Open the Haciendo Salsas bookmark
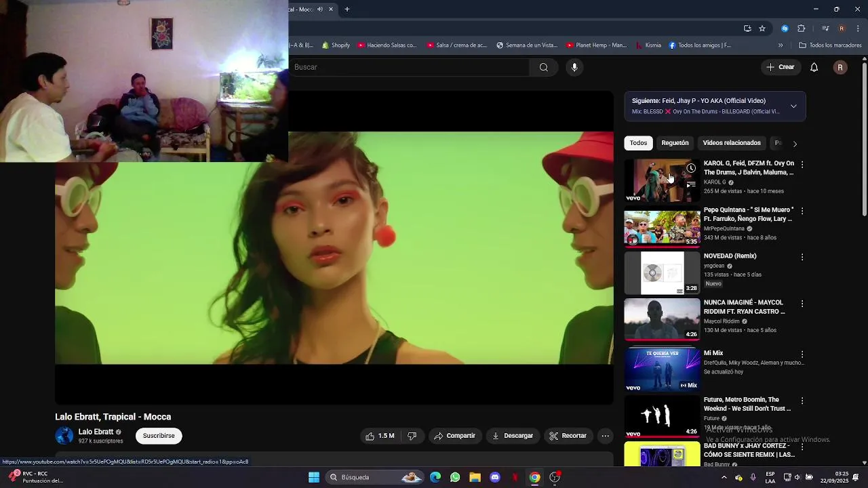Screen dimensions: 868x488 [387, 45]
